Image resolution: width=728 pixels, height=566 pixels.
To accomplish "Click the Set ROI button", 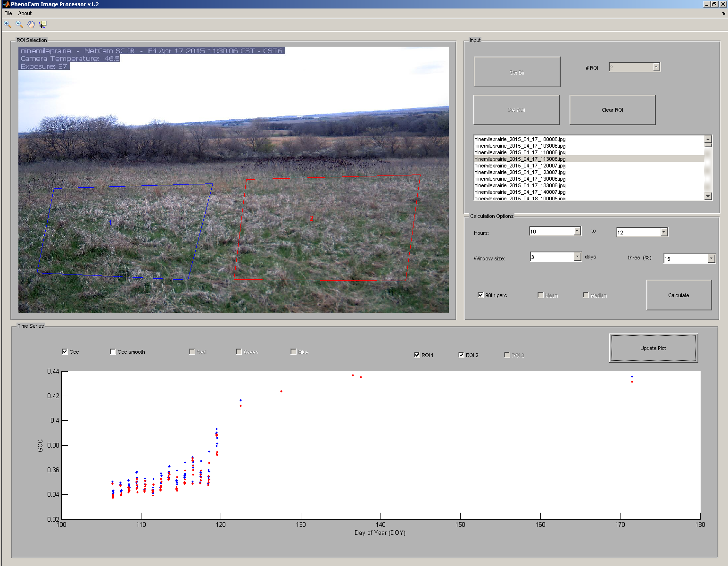I will (516, 110).
